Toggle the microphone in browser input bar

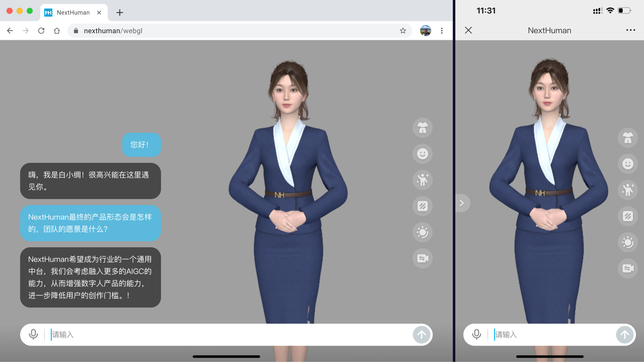(x=33, y=335)
